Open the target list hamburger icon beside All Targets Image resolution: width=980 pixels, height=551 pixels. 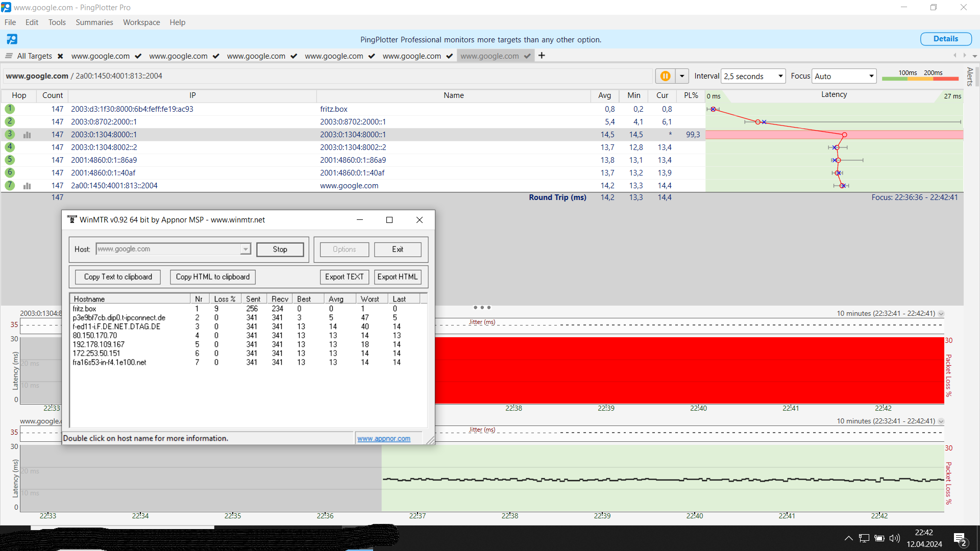tap(9, 56)
